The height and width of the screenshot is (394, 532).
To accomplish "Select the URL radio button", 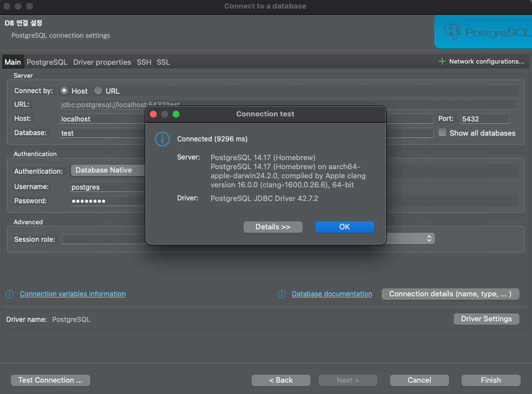I will point(98,91).
